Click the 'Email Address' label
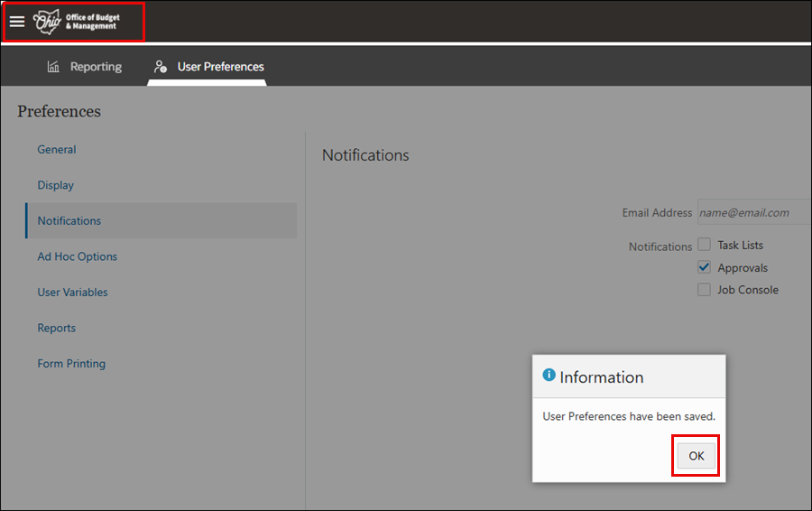This screenshot has height=511, width=812. tap(657, 212)
